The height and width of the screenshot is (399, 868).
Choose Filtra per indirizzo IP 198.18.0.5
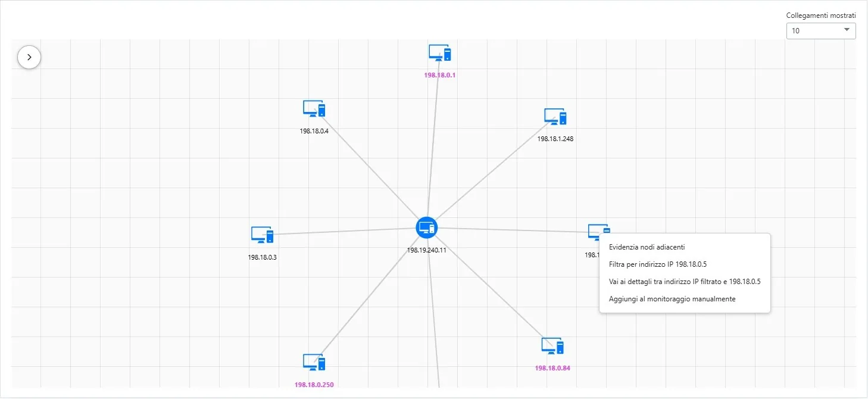[685, 264]
